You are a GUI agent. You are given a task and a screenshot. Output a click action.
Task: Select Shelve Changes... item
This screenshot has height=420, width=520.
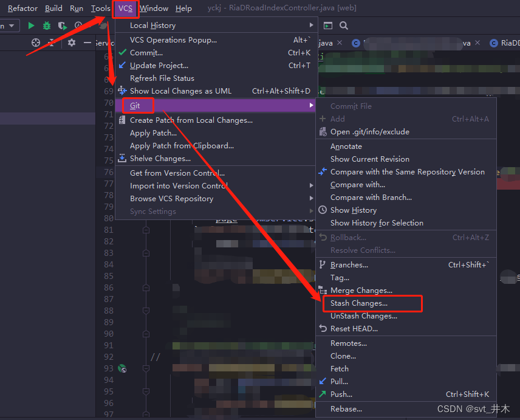(216, 159)
